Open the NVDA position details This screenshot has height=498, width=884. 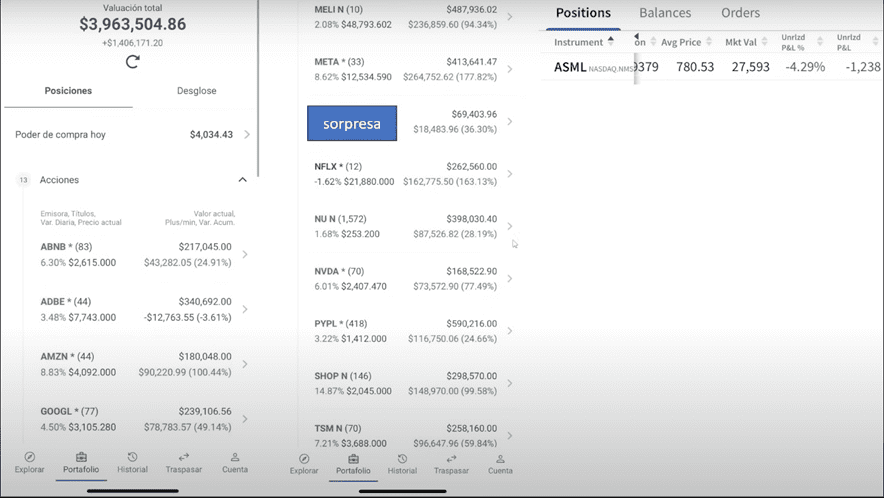tap(410, 278)
